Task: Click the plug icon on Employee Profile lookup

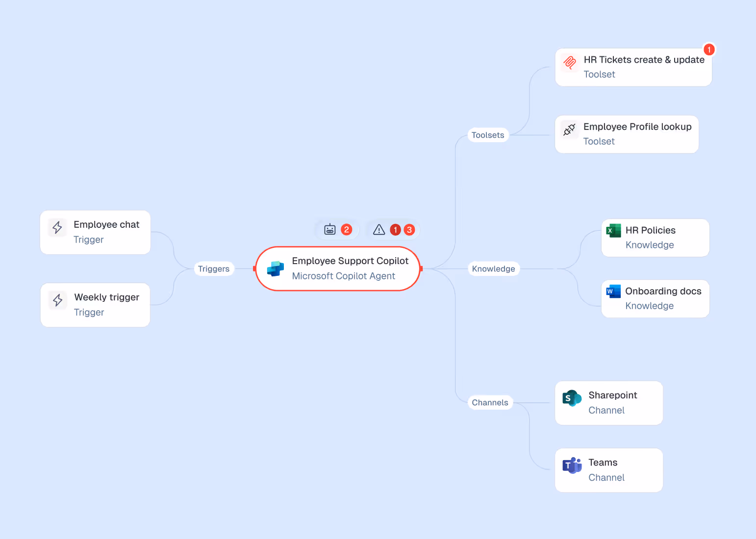Action: 569,129
